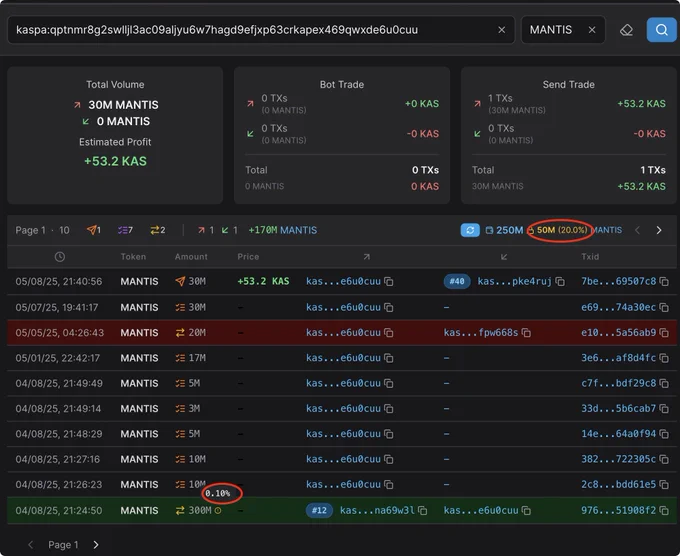The image size is (680, 556).
Task: Select the Price column header
Action: coord(248,257)
